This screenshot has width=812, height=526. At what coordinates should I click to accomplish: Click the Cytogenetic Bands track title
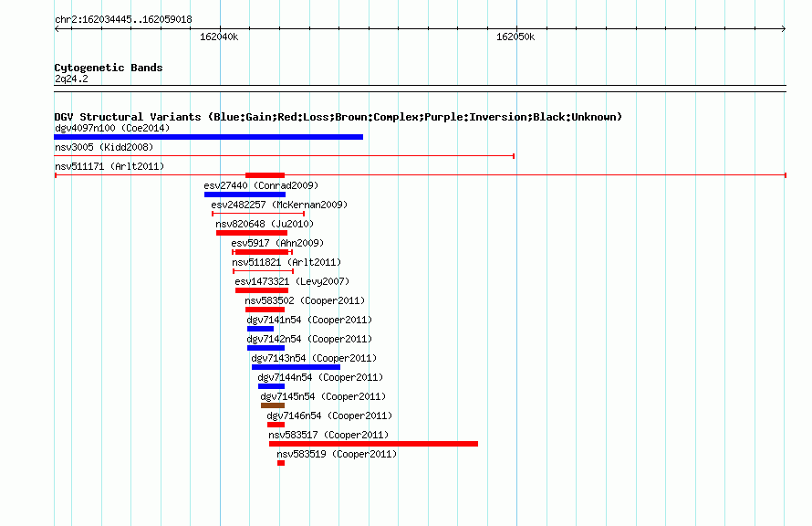click(x=109, y=68)
